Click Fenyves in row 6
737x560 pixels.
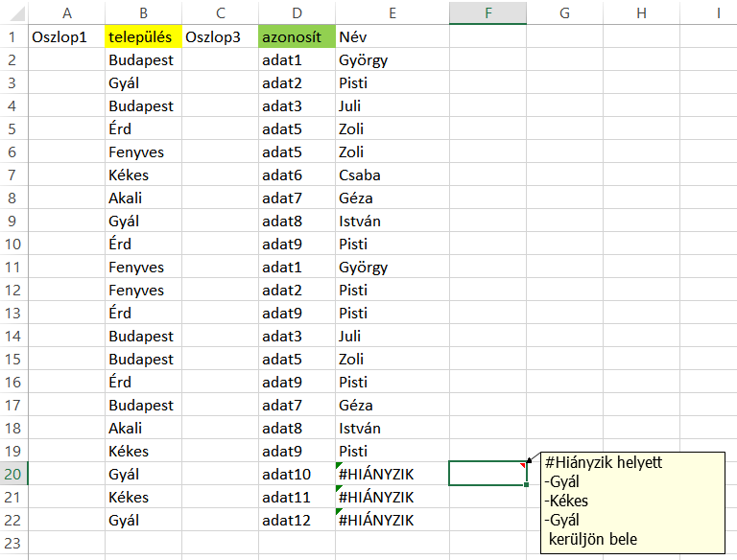click(143, 152)
